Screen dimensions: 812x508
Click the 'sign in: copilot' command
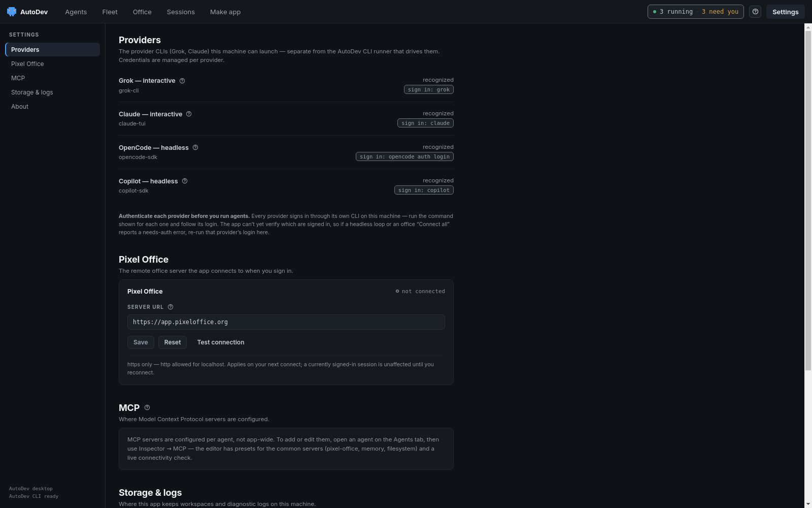point(424,190)
